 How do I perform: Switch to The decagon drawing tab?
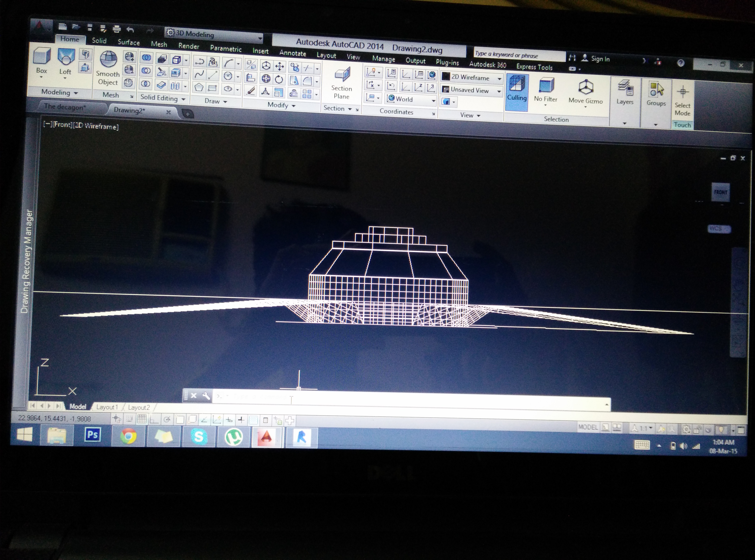tap(65, 107)
